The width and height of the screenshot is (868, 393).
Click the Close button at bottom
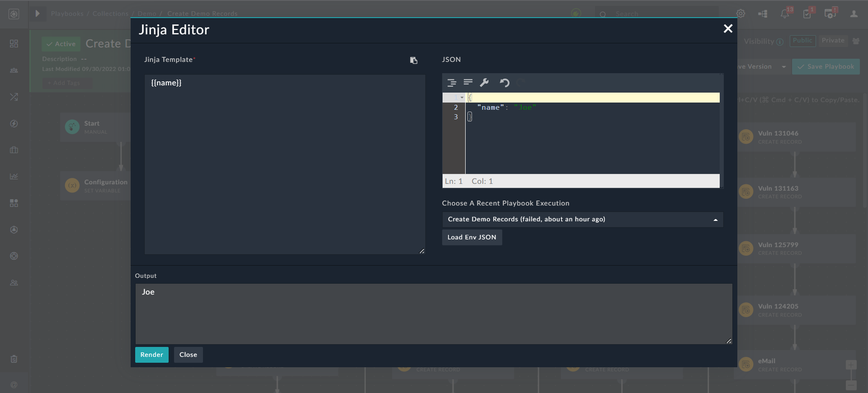click(x=188, y=355)
